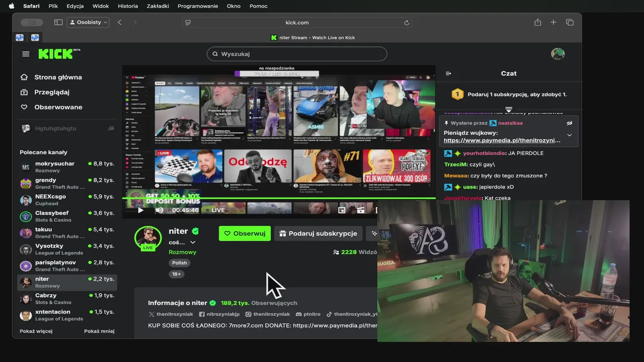Click the Polish language tag
The width and height of the screenshot is (644, 362).
click(179, 263)
